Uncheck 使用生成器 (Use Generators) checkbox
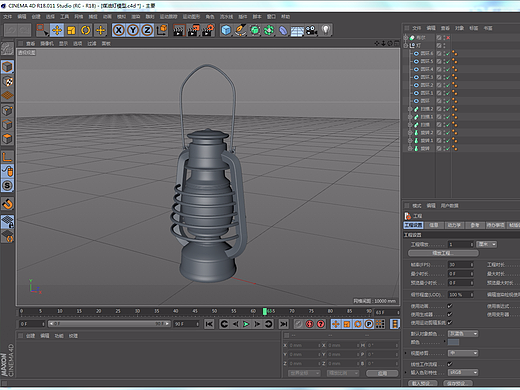Screen dimensions: 520x390 pyautogui.click(x=450, y=314)
